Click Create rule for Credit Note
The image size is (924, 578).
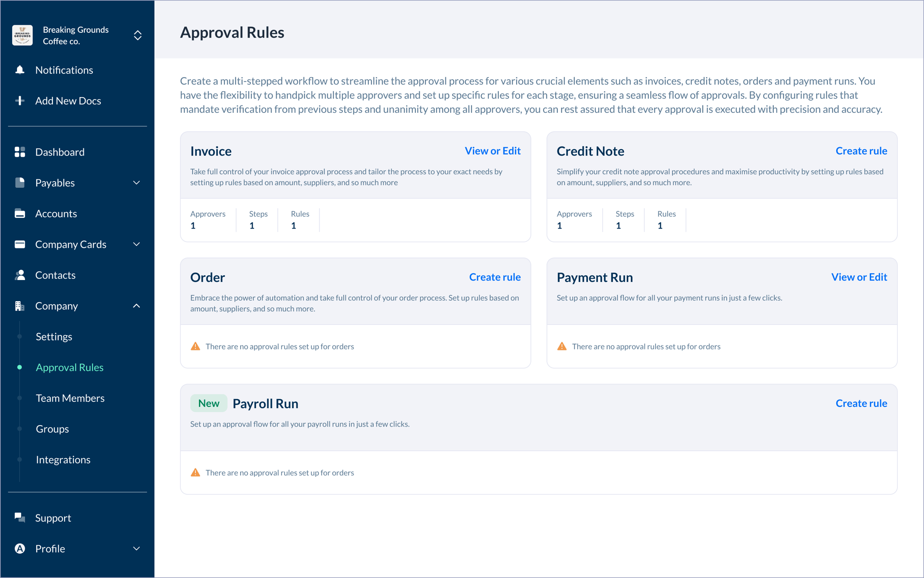coord(861,151)
